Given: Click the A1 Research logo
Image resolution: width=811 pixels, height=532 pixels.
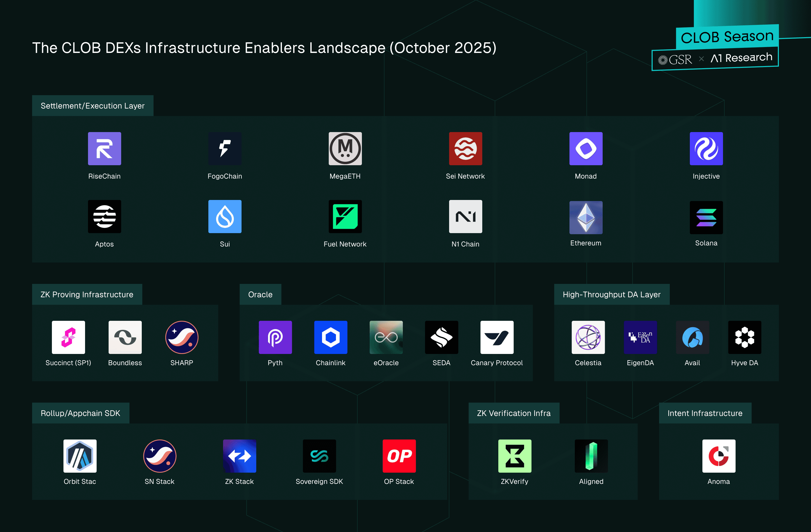Looking at the screenshot, I should (741, 57).
